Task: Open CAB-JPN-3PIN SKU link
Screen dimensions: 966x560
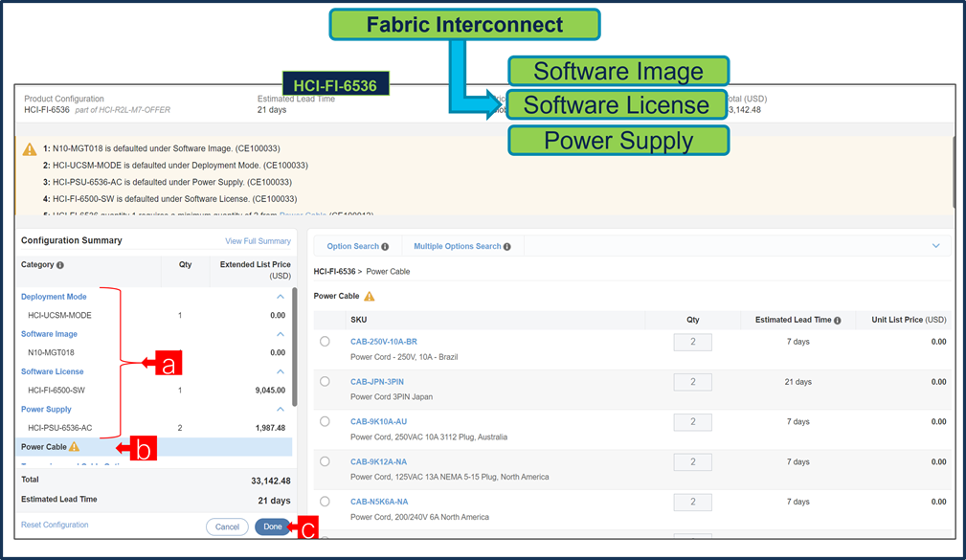Action: (377, 381)
